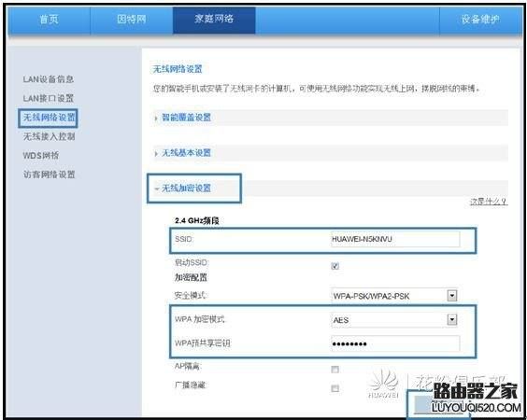Expand the 智能覆盖设置 section
Screen dimensions: 527x420
[x=186, y=118]
